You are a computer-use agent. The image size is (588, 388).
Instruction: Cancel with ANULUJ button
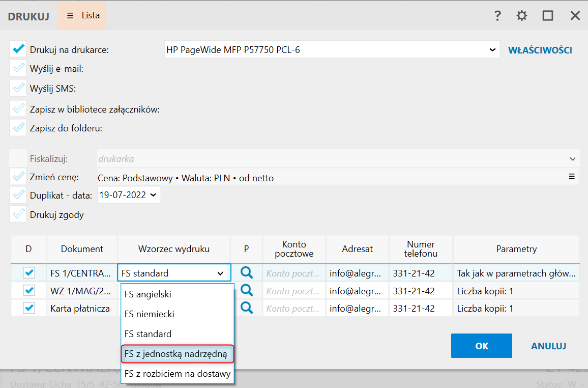549,346
